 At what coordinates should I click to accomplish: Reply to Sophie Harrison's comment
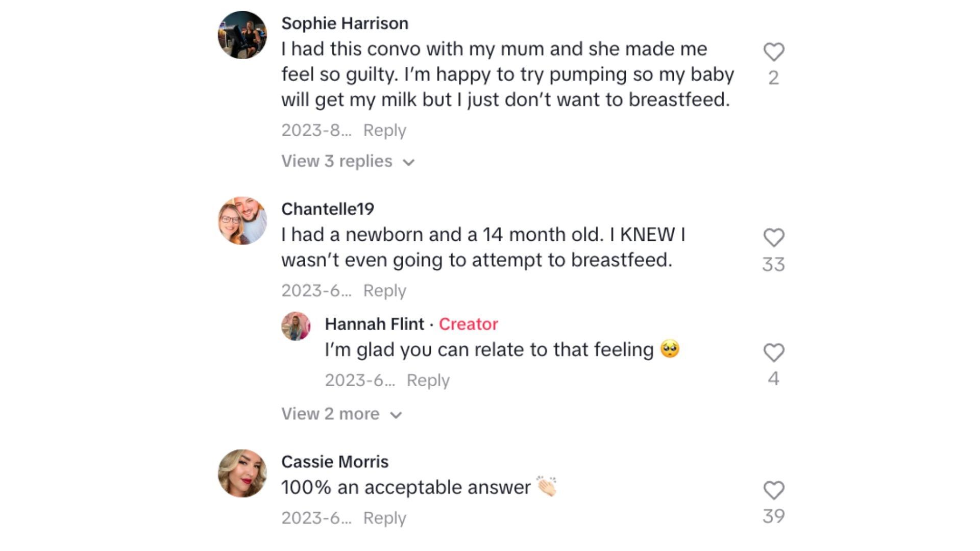pyautogui.click(x=384, y=130)
